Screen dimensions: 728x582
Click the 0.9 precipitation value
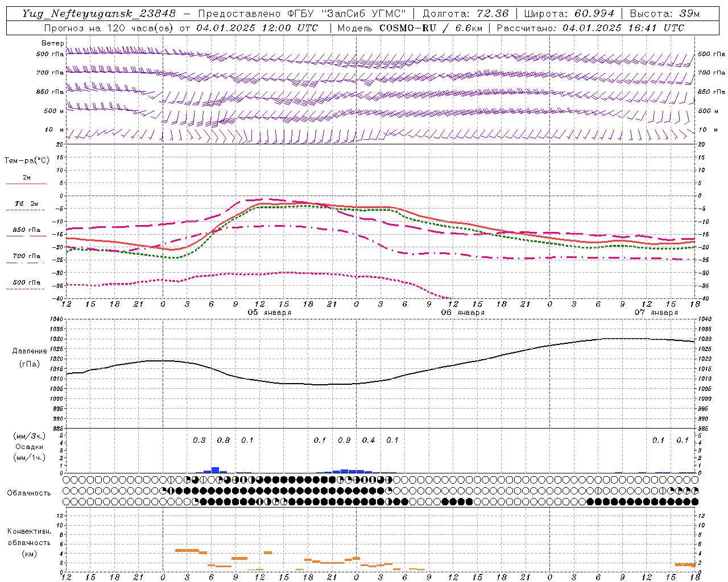(344, 440)
